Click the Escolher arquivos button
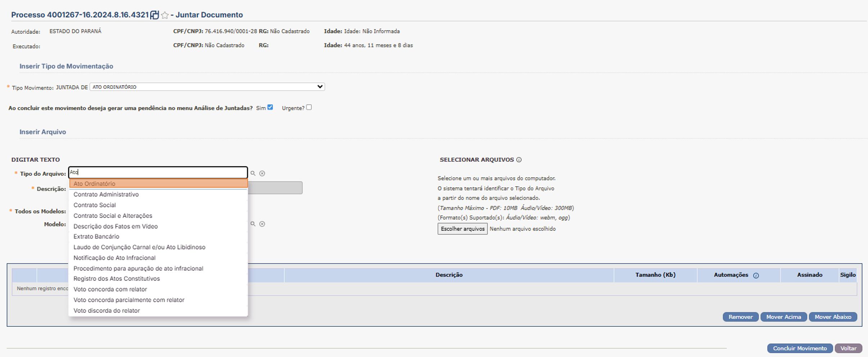 462,229
